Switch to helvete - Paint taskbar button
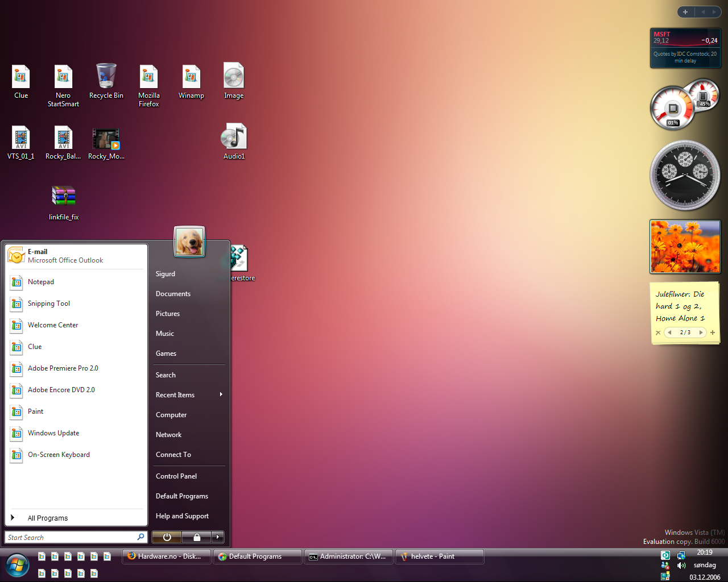Image resolution: width=728 pixels, height=582 pixels. [440, 556]
